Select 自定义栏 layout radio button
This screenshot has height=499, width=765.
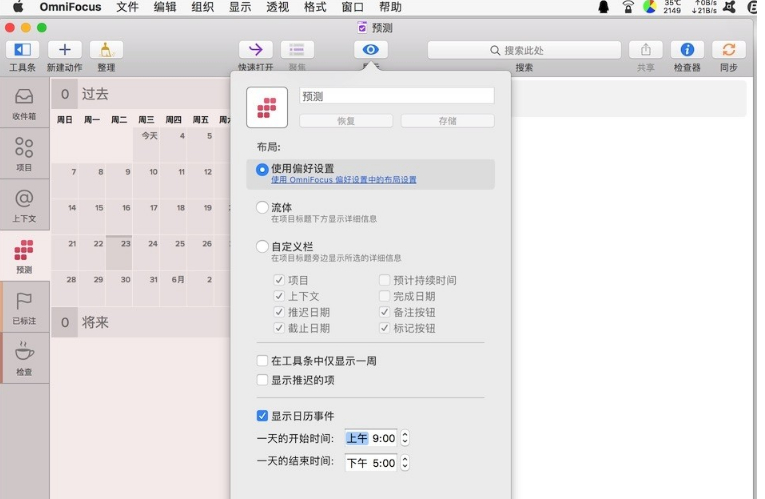tap(262, 246)
